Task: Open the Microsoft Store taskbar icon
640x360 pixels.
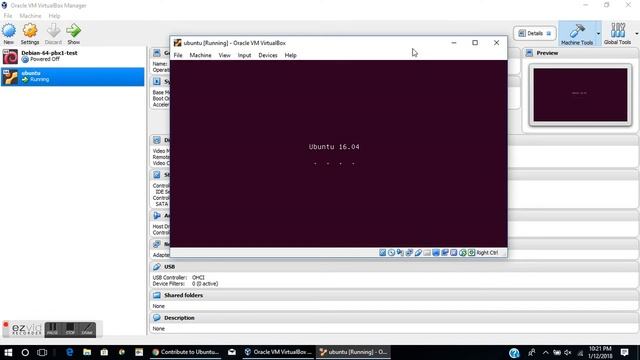Action: coord(104,352)
